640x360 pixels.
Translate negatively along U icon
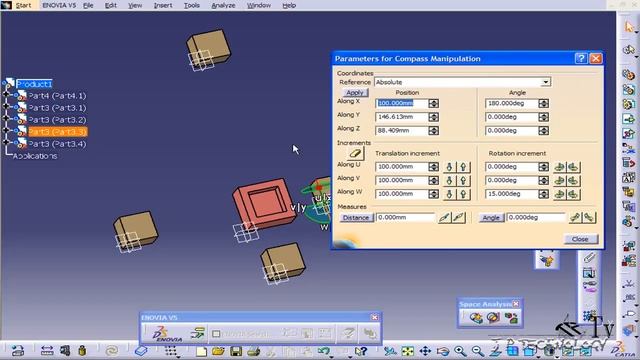(449, 167)
